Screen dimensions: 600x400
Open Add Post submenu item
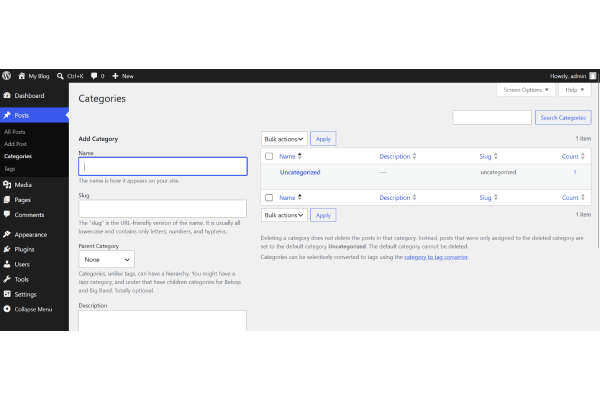(15, 144)
